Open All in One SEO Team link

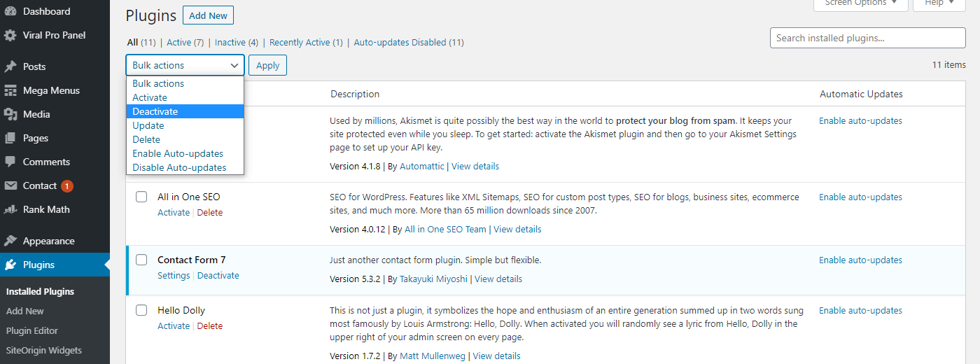[445, 229]
